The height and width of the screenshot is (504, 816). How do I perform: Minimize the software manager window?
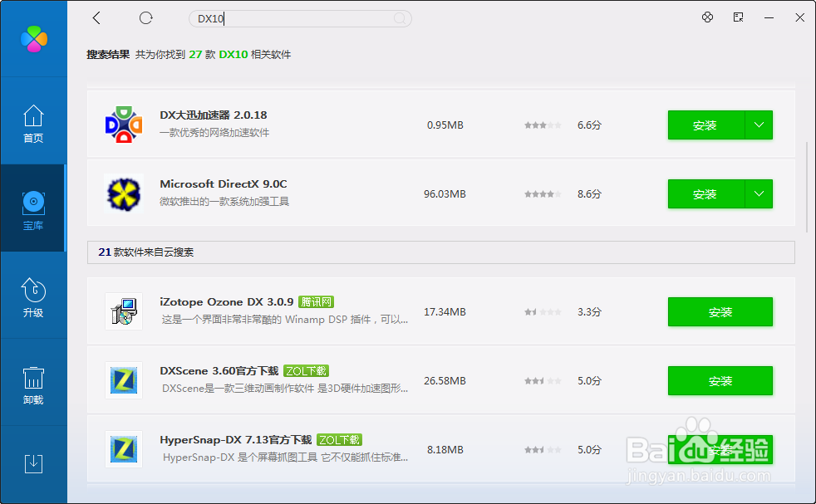[x=769, y=17]
